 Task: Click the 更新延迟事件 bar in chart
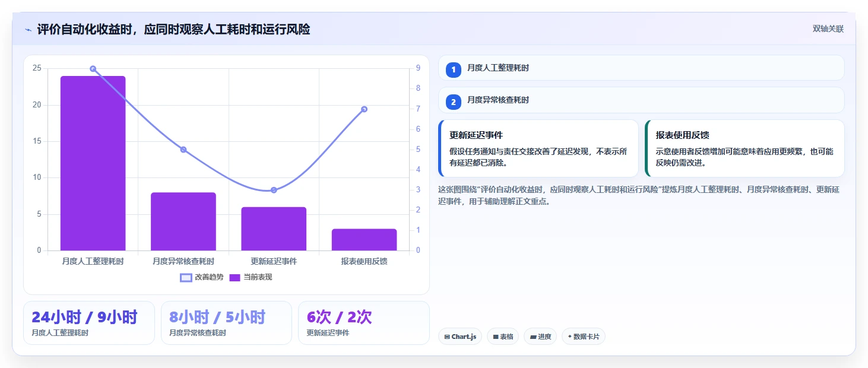click(x=274, y=229)
